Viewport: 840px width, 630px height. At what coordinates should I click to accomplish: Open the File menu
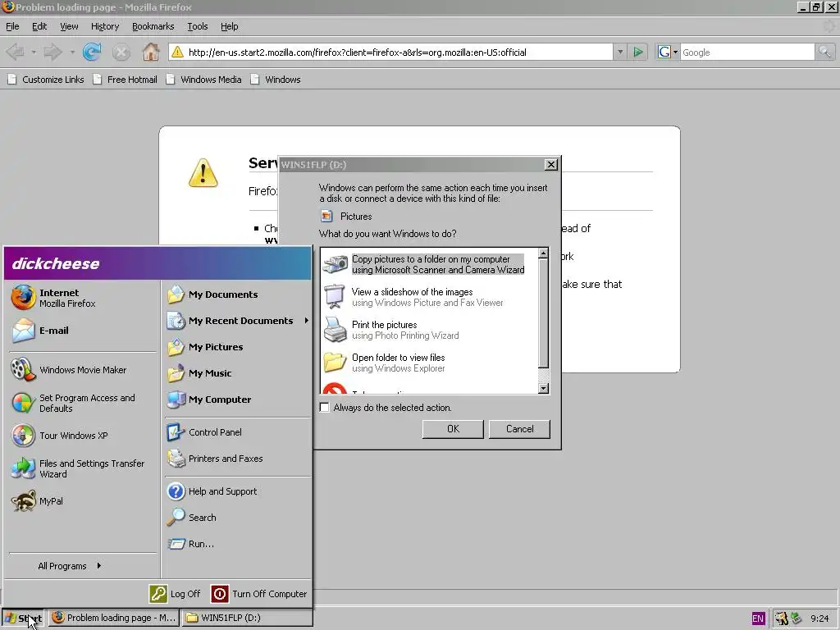(12, 26)
